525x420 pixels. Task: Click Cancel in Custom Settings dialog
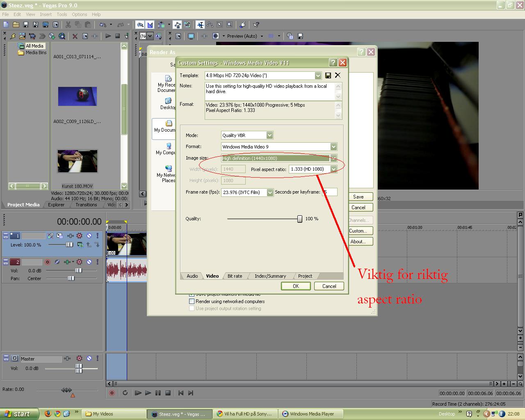coord(329,286)
